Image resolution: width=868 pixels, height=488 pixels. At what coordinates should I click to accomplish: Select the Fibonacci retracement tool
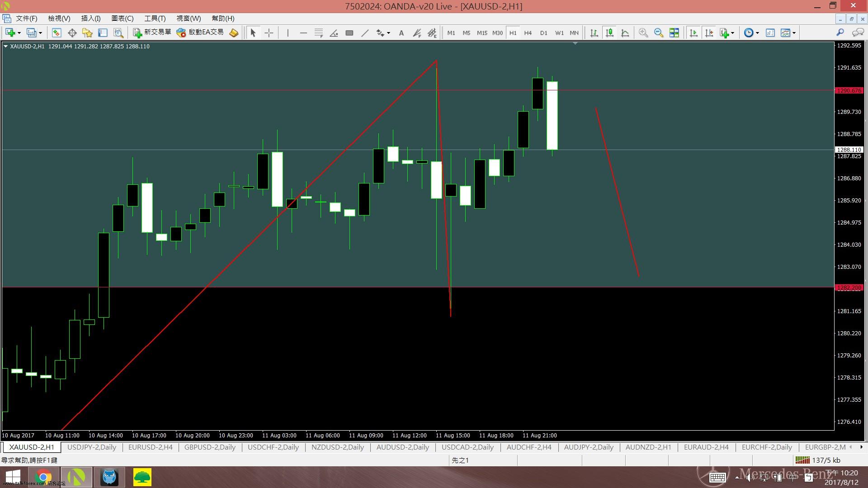tap(319, 33)
